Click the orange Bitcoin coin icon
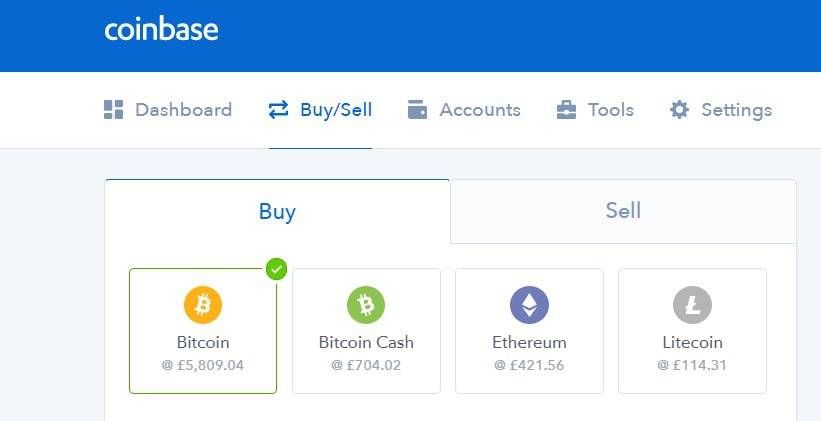Screen dimensions: 821x421 (x=203, y=305)
